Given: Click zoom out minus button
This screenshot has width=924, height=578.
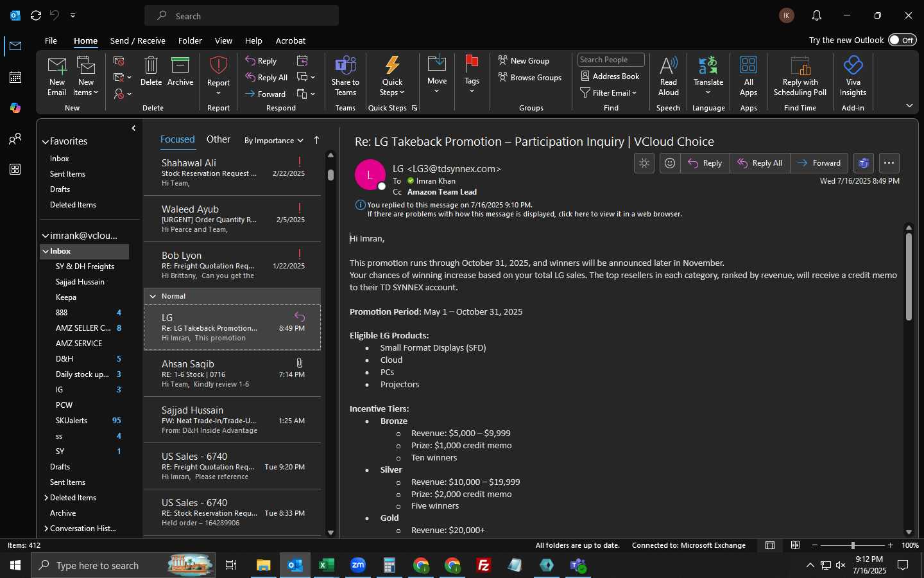Looking at the screenshot, I should [815, 545].
